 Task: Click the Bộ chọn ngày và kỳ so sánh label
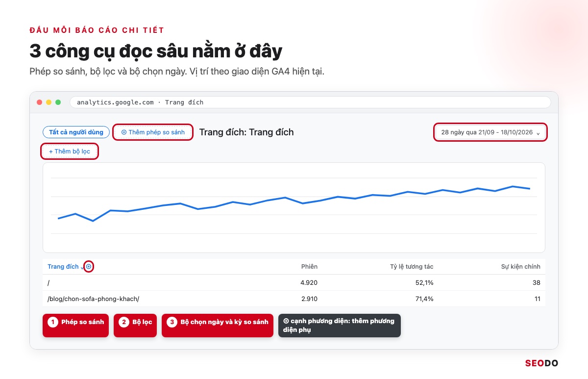click(x=218, y=326)
